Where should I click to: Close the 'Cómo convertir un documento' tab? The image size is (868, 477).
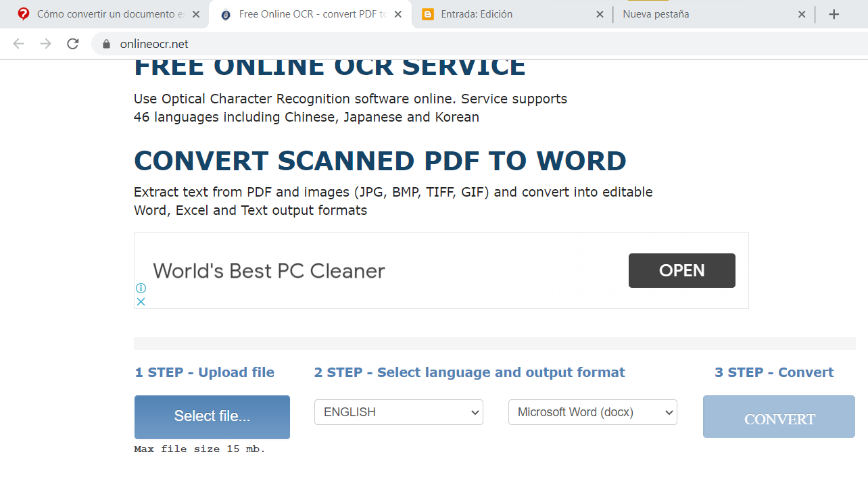click(195, 14)
